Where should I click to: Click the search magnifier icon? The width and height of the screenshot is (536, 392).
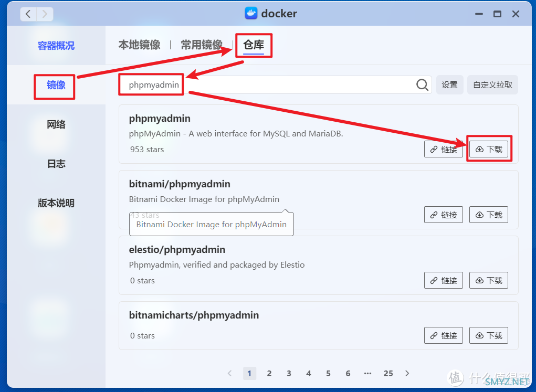coord(422,85)
